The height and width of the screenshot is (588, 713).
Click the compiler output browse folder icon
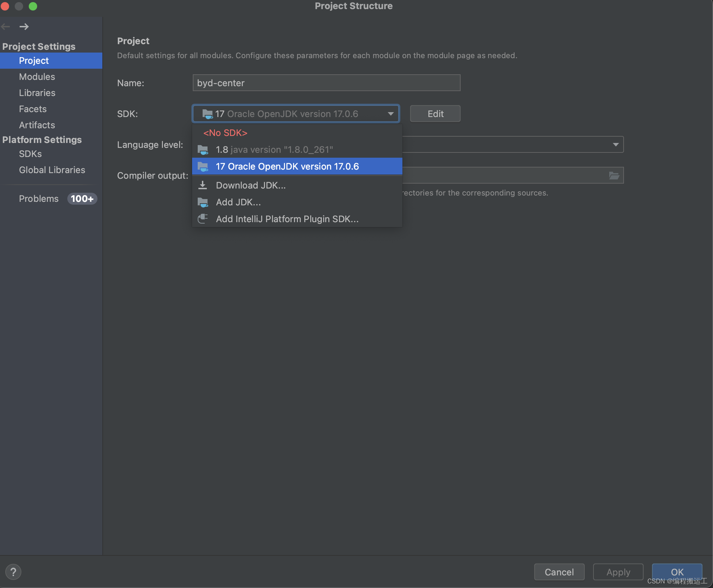(614, 176)
